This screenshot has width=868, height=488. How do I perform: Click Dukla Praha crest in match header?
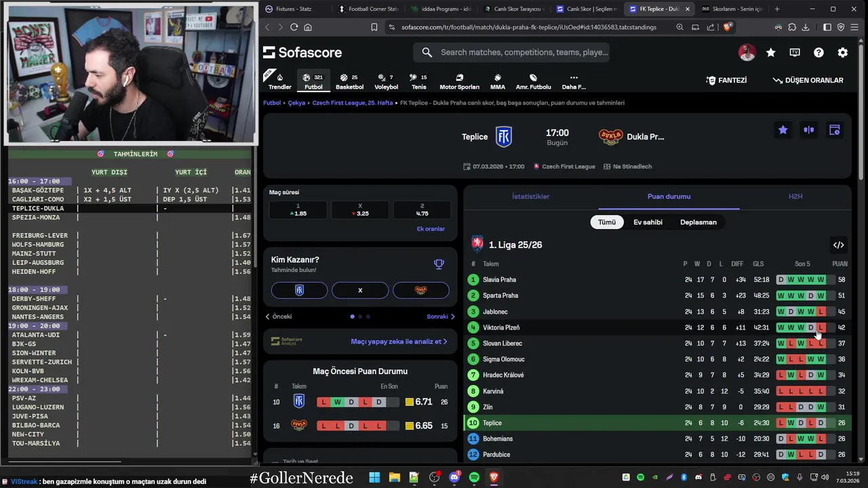[611, 137]
